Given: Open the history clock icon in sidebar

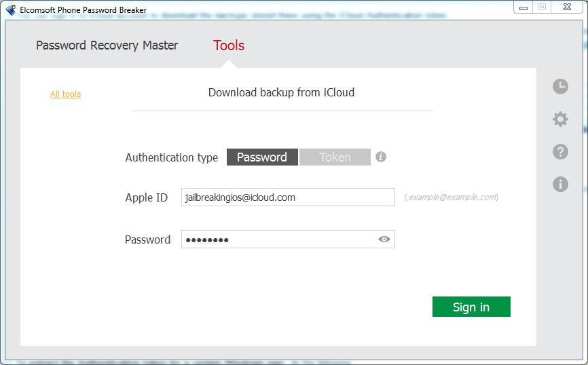Looking at the screenshot, I should tap(560, 87).
